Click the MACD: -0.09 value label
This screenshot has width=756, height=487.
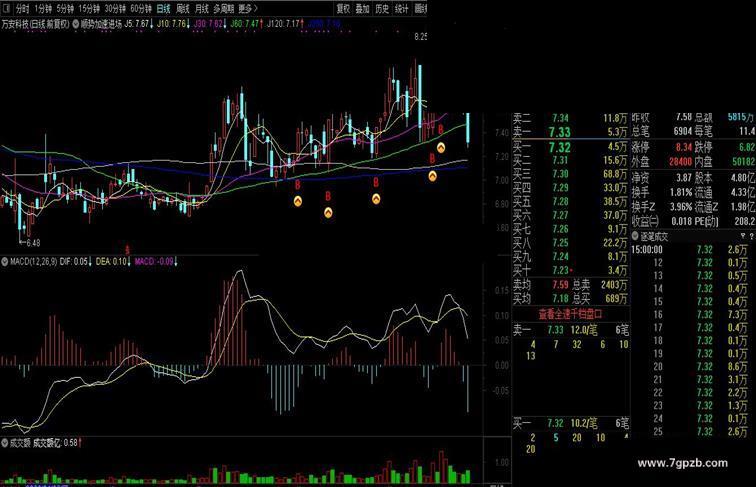pos(156,261)
